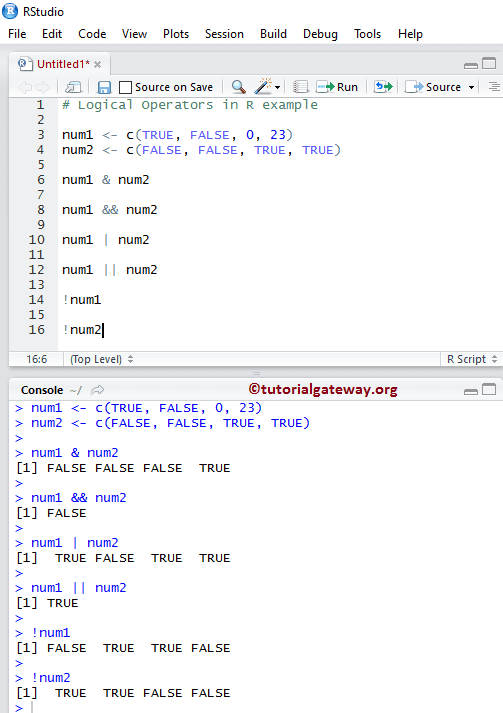Open the Edit menu
Viewport: 503px width, 713px height.
pyautogui.click(x=52, y=34)
